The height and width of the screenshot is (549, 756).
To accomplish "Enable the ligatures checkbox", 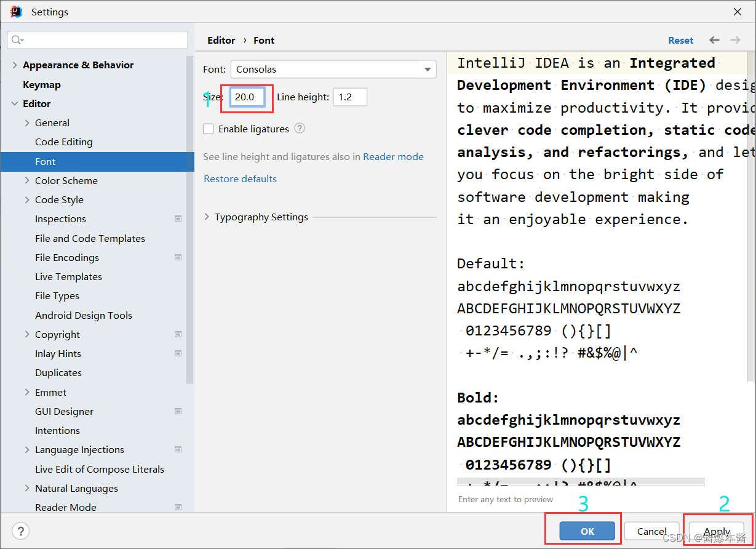I will [209, 129].
